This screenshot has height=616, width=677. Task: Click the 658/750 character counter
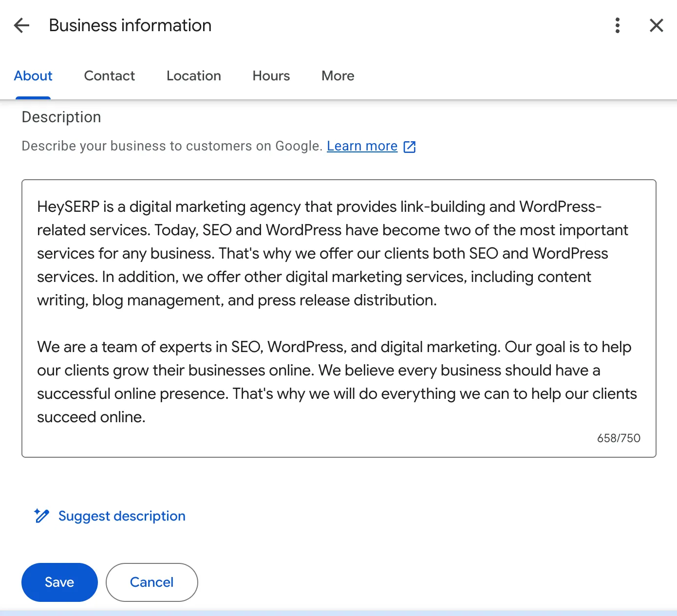tap(619, 438)
